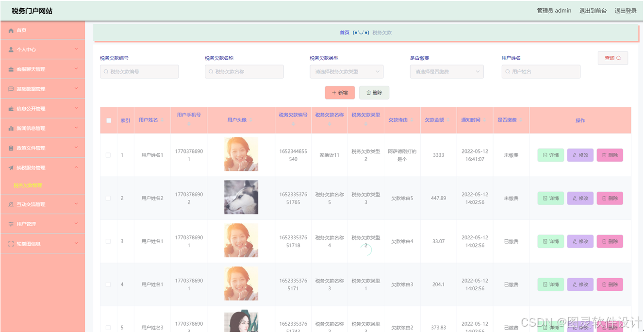Click the briefcase icon beside 客服聊天管理
Viewport: 644px width, 333px height.
click(11, 69)
